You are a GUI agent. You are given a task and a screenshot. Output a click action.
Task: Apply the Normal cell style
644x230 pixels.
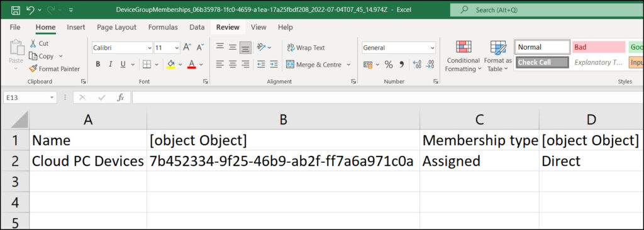(542, 47)
